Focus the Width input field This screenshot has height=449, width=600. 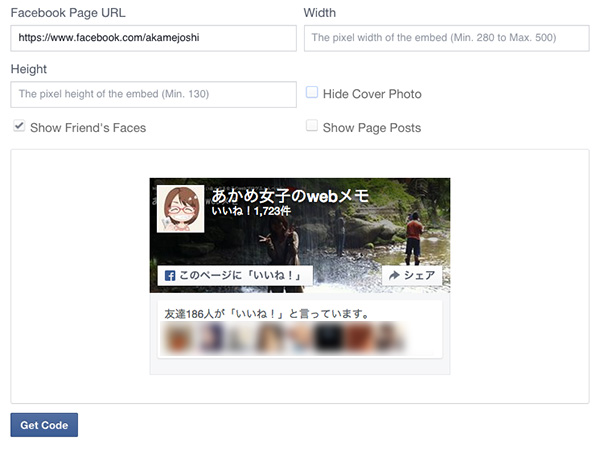coord(447,38)
